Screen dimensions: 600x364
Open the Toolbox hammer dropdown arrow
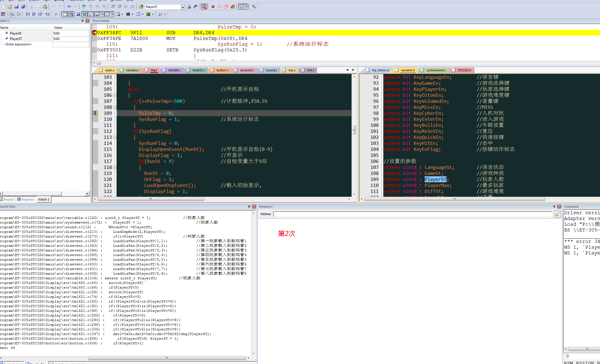tap(165, 14)
